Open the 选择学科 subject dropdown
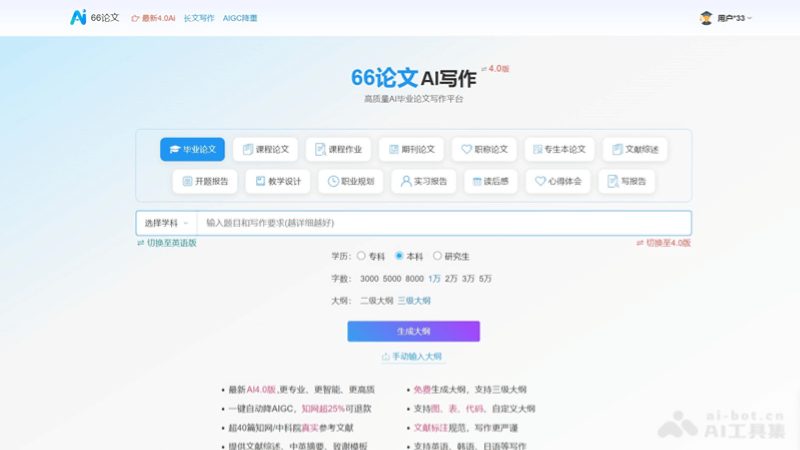The width and height of the screenshot is (800, 450). pyautogui.click(x=166, y=223)
